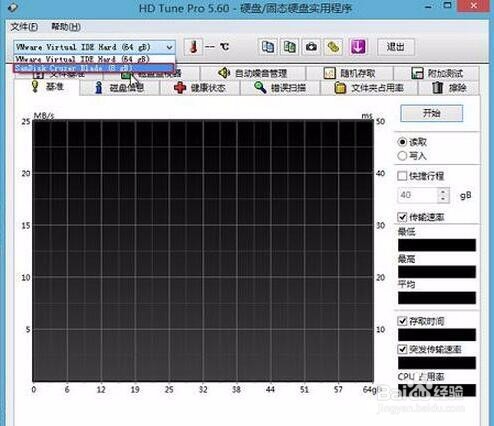This screenshot has height=426, width=494.
Task: Toggle the 存取时间 checkbox
Action: point(402,321)
